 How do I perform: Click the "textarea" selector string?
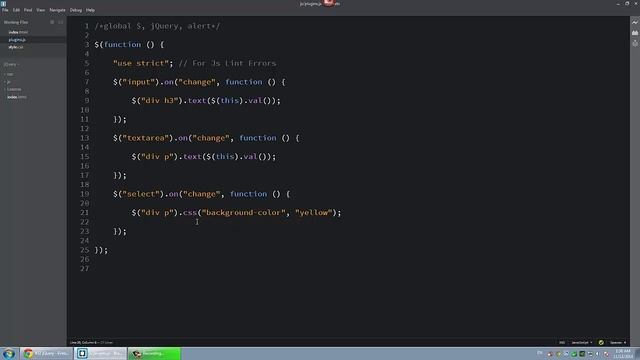tap(145, 138)
